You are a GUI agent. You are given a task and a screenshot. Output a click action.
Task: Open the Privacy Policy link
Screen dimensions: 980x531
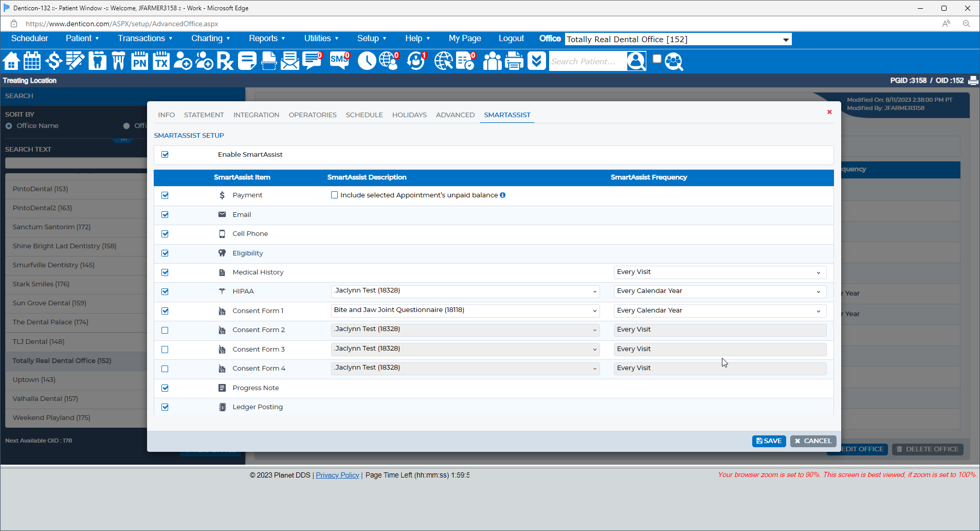pyautogui.click(x=337, y=475)
